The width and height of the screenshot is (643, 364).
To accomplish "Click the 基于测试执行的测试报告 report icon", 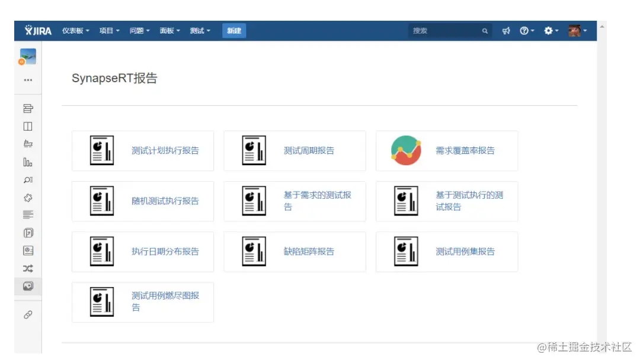I will tap(406, 201).
